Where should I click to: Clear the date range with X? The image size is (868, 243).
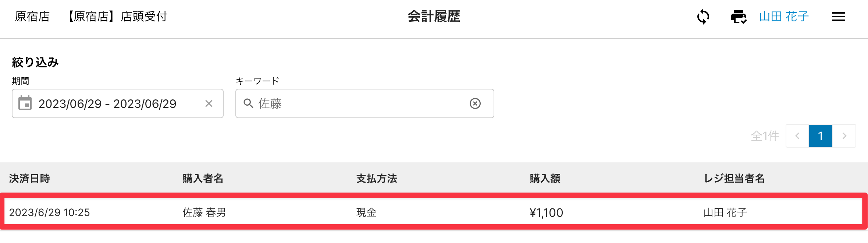click(209, 104)
